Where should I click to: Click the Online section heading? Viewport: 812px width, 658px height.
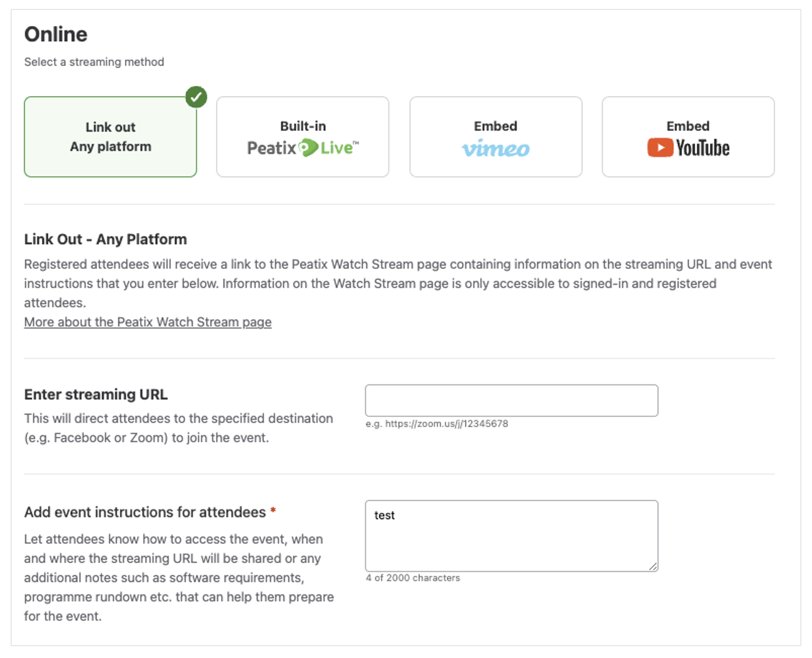point(56,34)
